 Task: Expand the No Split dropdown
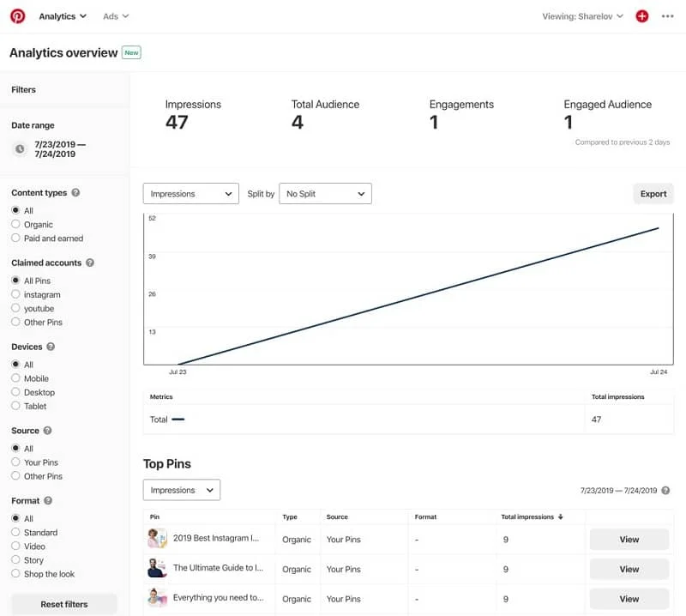[x=325, y=194]
